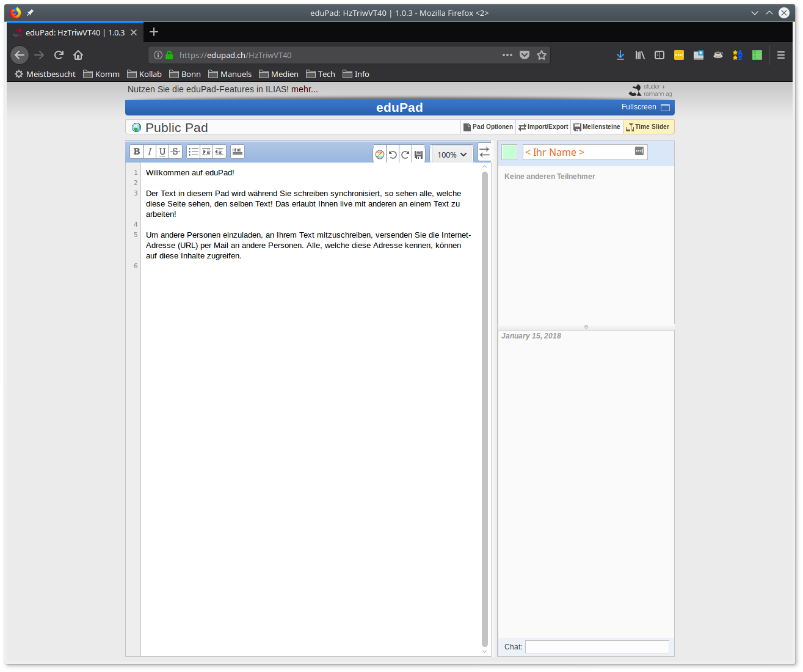This screenshot has width=803, height=672.
Task: Toggle the Firefox sidebar
Action: point(659,55)
